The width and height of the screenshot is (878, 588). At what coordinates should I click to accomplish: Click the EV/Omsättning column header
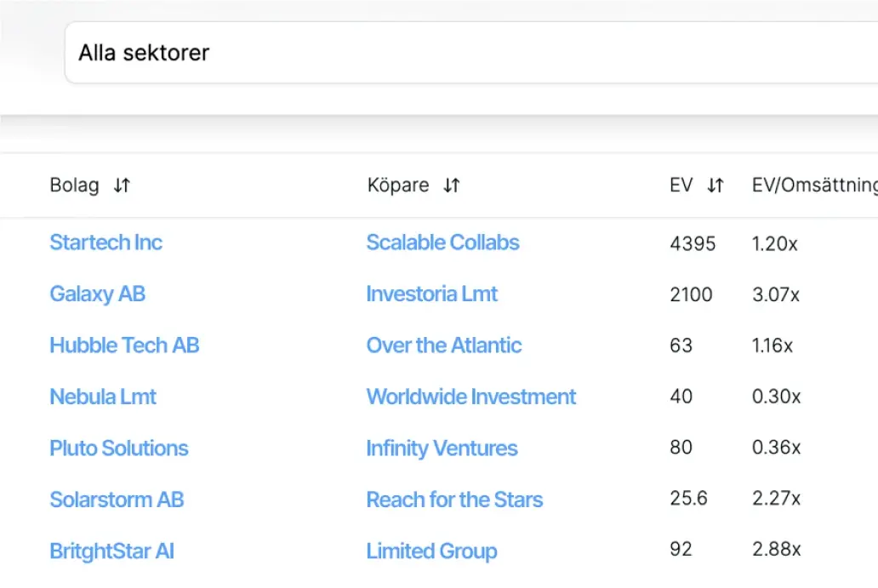click(814, 186)
